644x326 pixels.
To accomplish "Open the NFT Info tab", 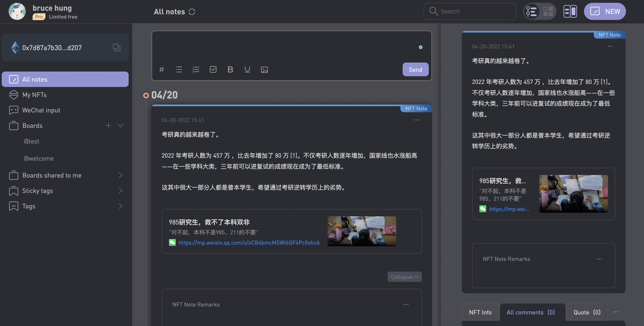I will (x=480, y=312).
